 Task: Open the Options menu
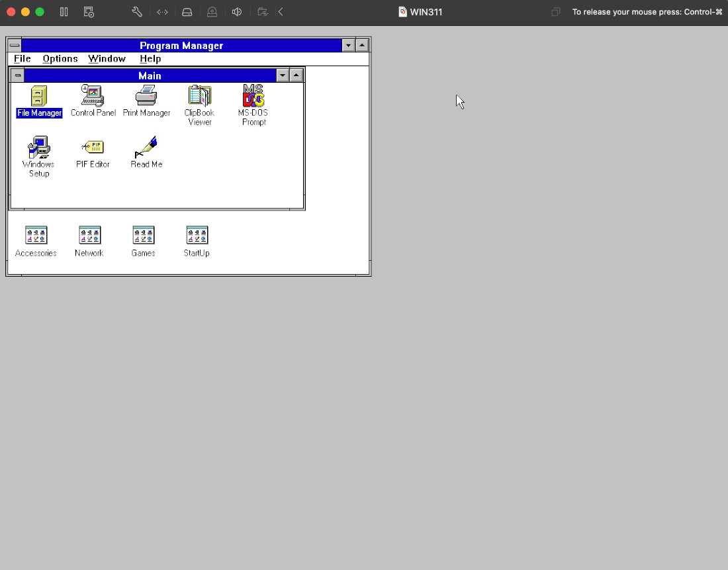(x=60, y=59)
